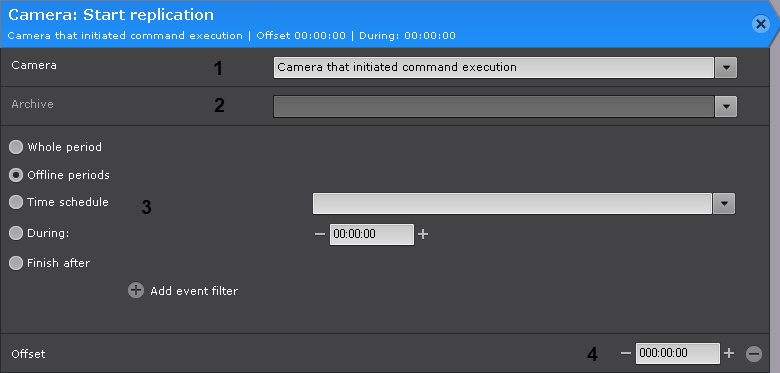
Task: Select the Offline periods radio button
Action: (x=16, y=175)
